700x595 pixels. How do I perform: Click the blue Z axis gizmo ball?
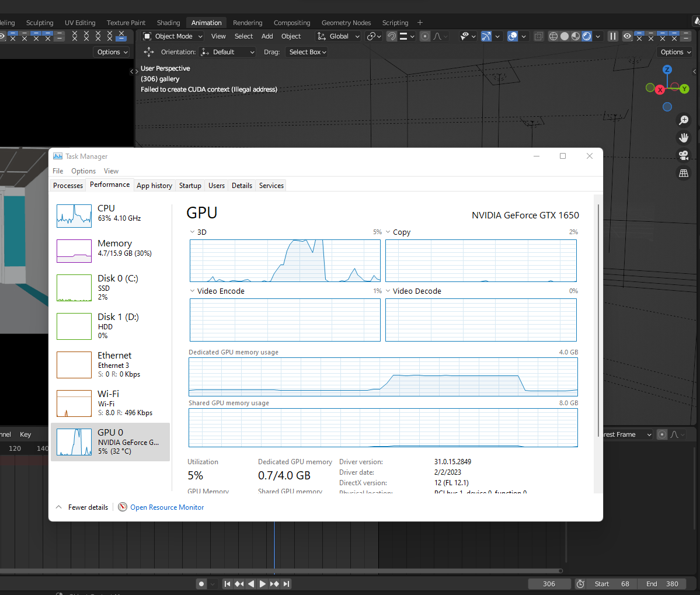pos(667,69)
